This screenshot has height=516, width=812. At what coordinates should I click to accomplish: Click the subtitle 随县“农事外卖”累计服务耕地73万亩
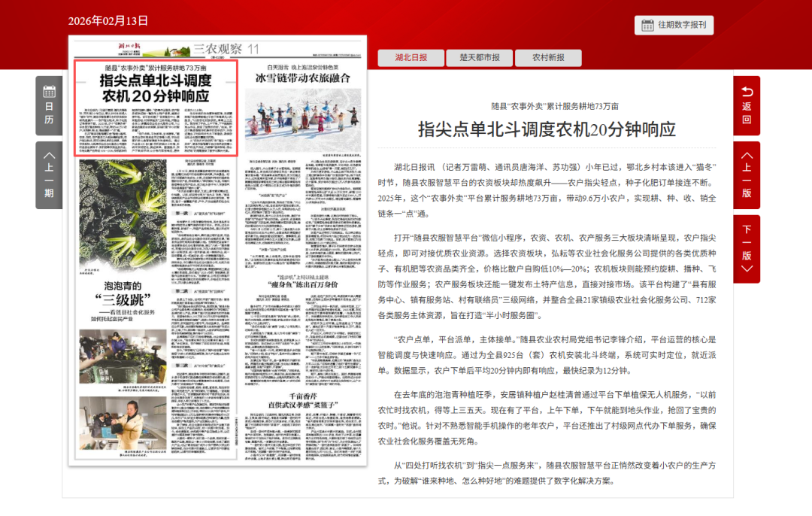pos(555,106)
